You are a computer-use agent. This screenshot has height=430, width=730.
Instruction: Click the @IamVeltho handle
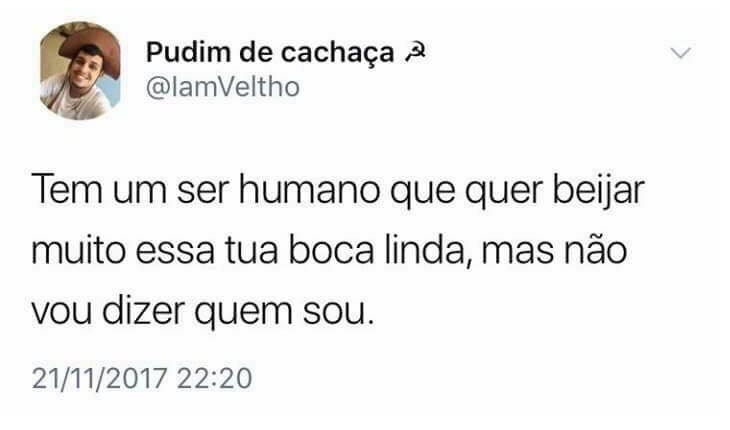[223, 87]
